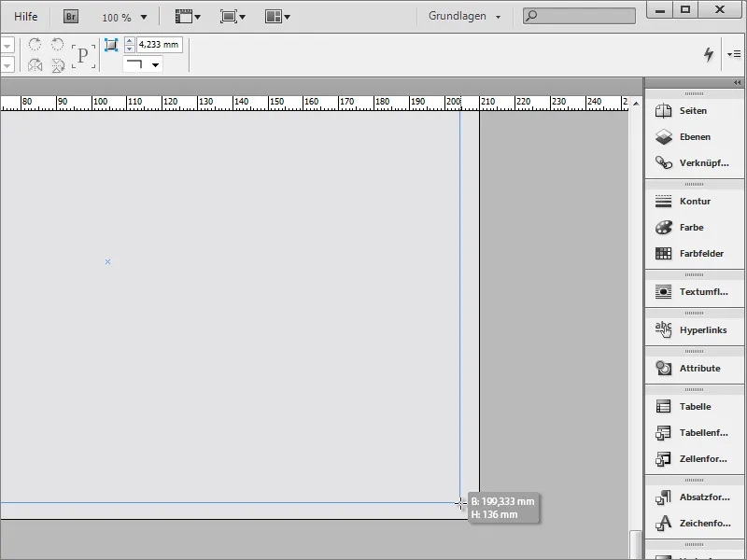The image size is (747, 560).
Task: Open the control panel flyout menu
Action: coord(734,54)
